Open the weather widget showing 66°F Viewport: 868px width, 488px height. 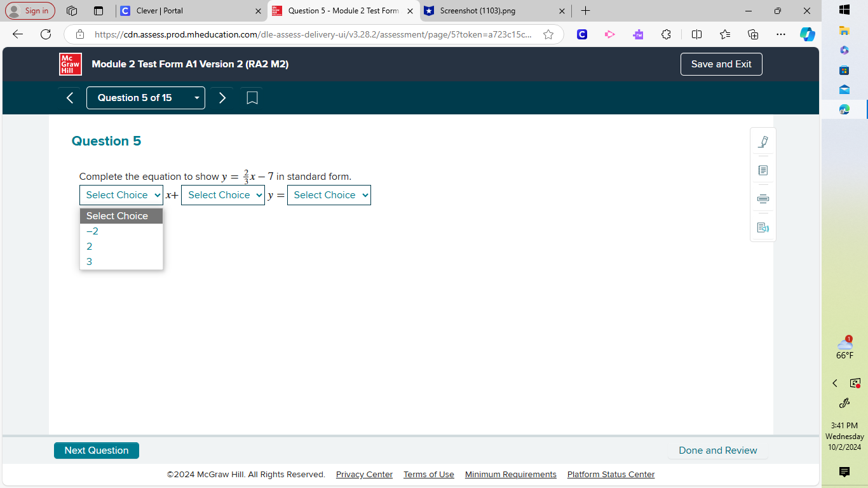pyautogui.click(x=844, y=348)
